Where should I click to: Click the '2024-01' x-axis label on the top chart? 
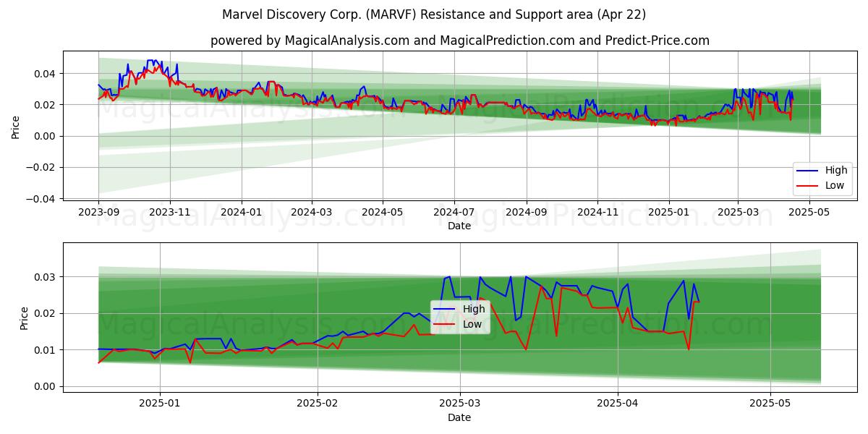(x=241, y=213)
